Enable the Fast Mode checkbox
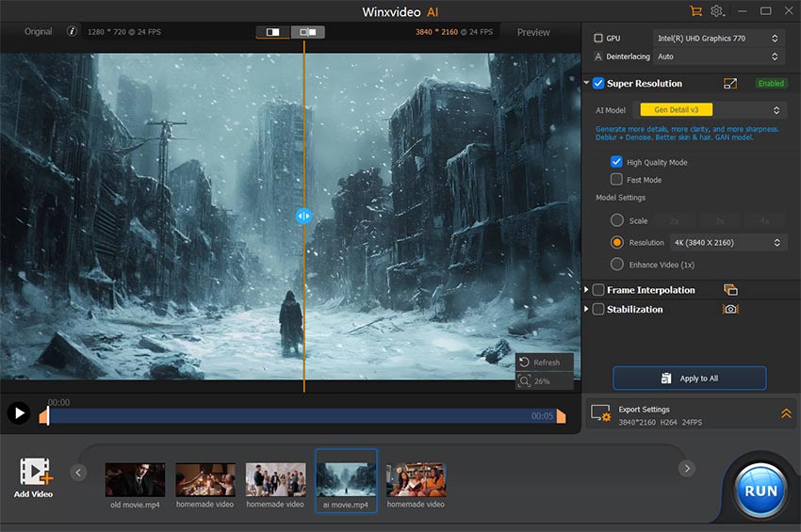This screenshot has height=532, width=801. 616,179
